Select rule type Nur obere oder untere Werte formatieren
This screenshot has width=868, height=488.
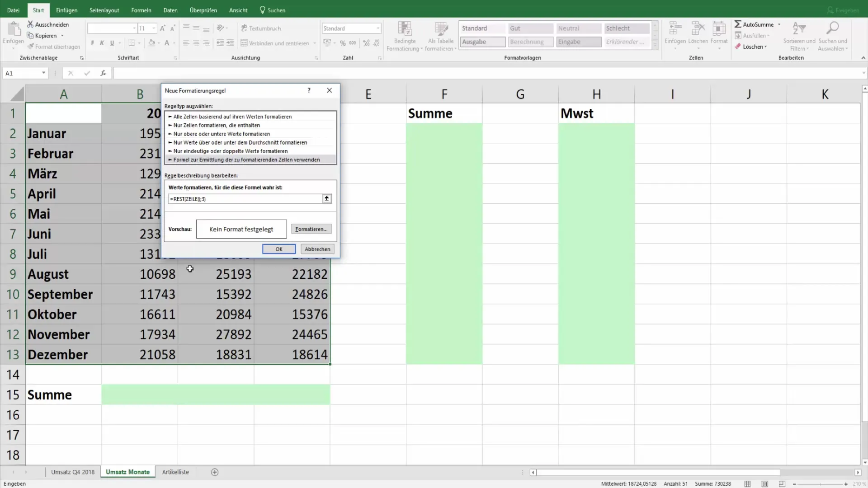[251, 134]
